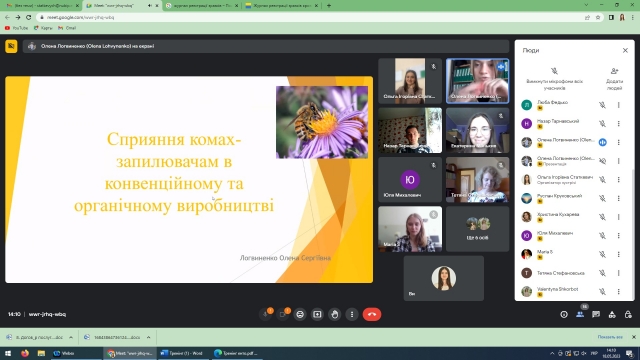Click the muted mic icon for Maria B

(x=602, y=254)
